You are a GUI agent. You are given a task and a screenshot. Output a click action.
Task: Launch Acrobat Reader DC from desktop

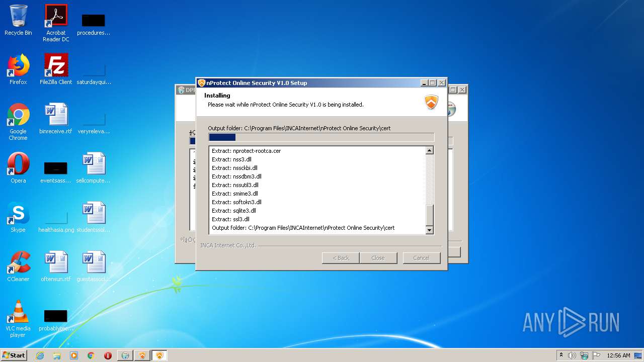(x=56, y=23)
